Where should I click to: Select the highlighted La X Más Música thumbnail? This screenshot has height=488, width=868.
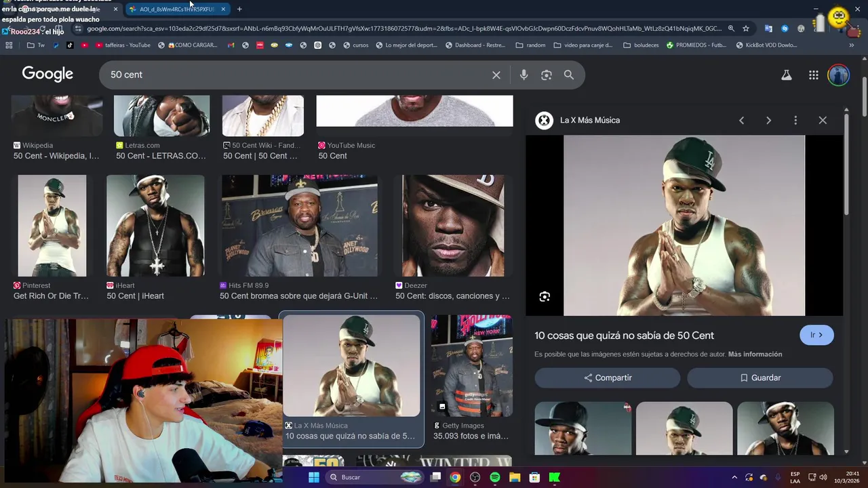(351, 366)
